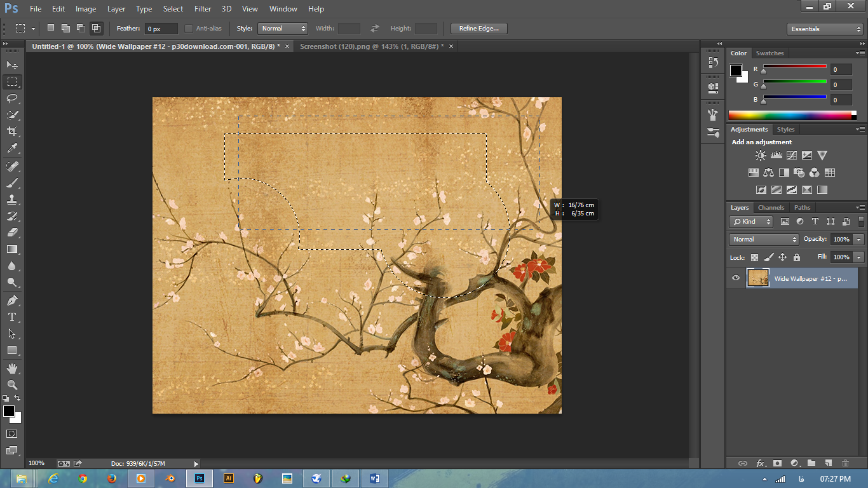Select the Gradient tool
The image size is (868, 488).
pos(12,249)
